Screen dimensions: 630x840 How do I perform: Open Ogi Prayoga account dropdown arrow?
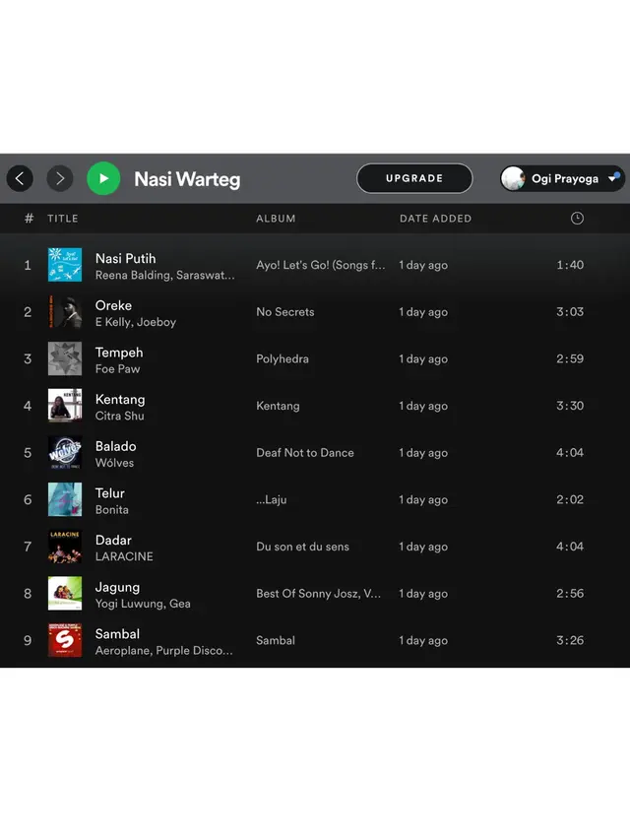614,178
